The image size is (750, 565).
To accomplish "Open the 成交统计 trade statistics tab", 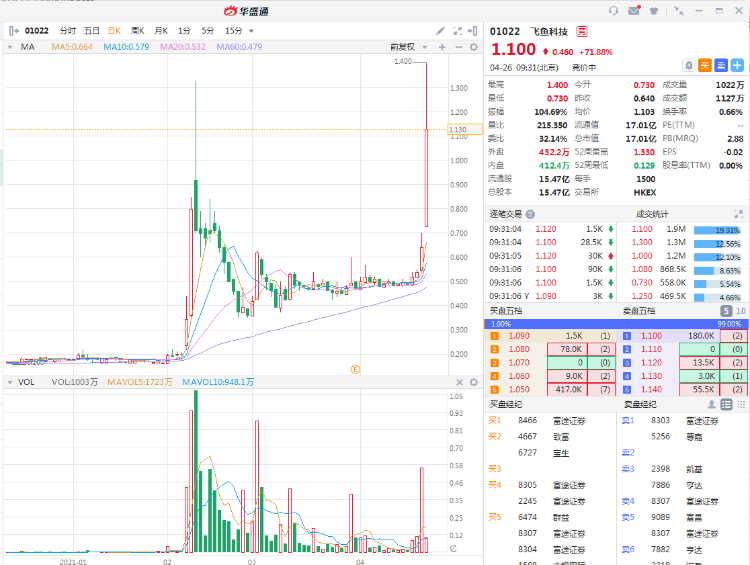I will pyautogui.click(x=652, y=214).
